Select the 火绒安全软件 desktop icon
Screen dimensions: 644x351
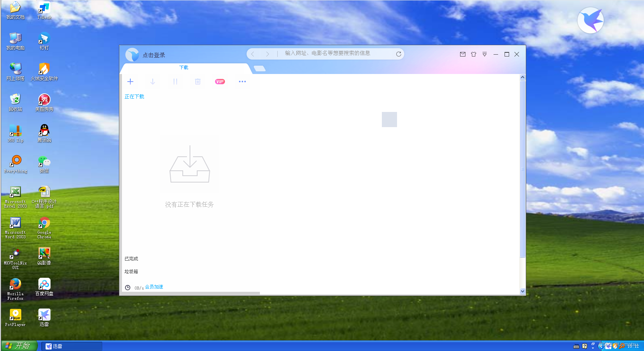(44, 72)
